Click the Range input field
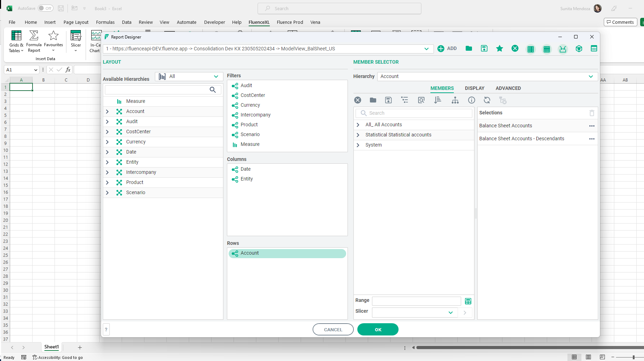Image resolution: width=644 pixels, height=361 pixels. tap(416, 301)
